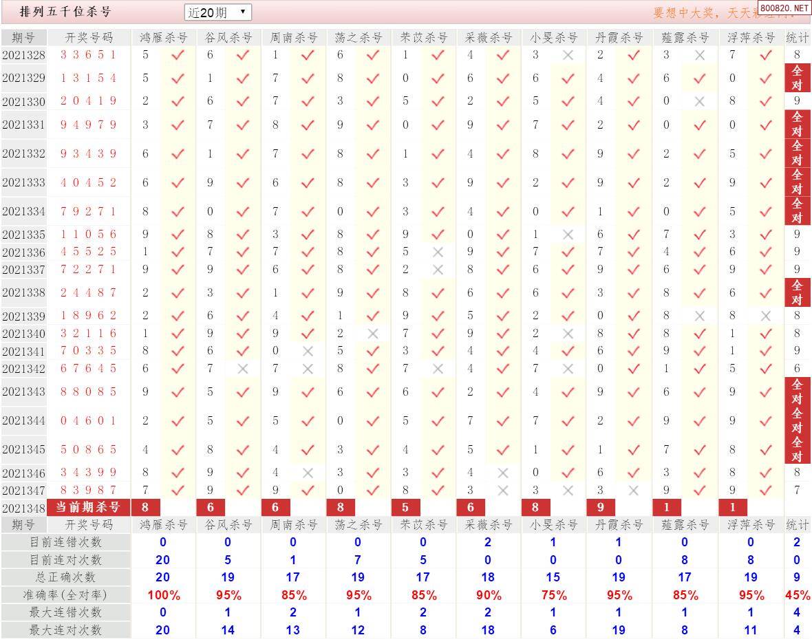Click the orange 要想中大奖 banner text

click(702, 13)
